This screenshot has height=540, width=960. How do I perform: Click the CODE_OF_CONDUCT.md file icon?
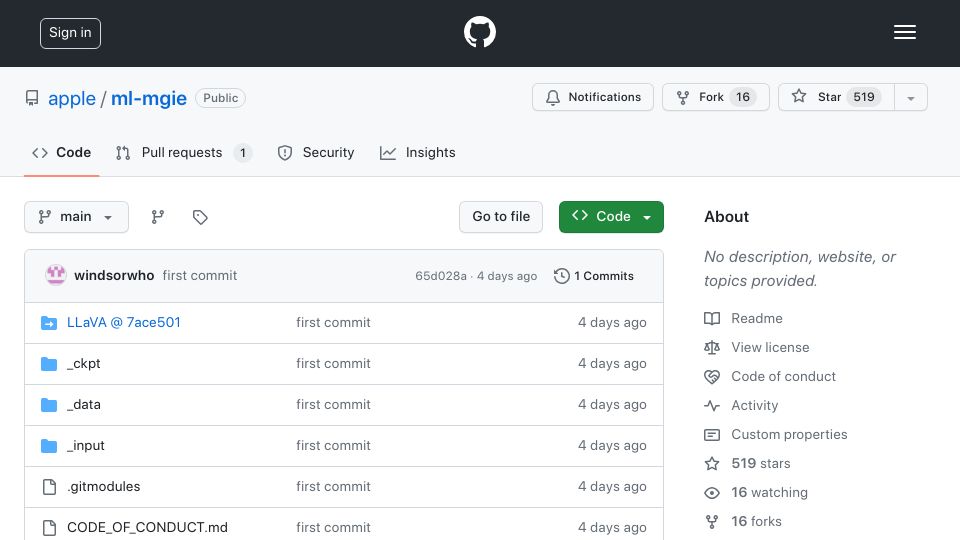point(49,528)
